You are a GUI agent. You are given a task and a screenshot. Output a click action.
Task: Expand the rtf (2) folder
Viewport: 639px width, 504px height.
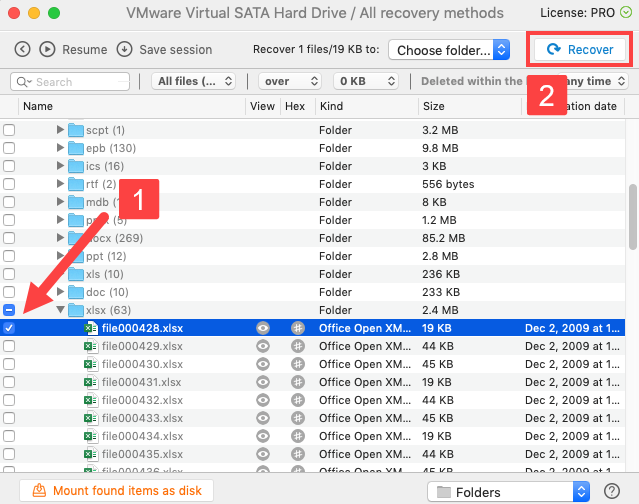click(x=60, y=183)
